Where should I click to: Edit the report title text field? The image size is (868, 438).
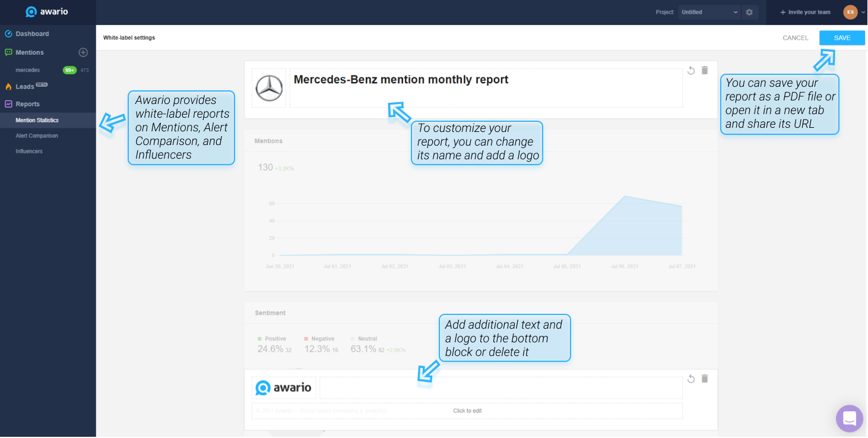pos(486,88)
